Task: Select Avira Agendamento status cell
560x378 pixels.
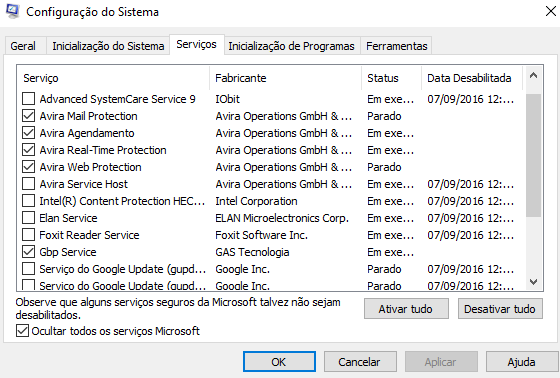Action: coord(391,133)
